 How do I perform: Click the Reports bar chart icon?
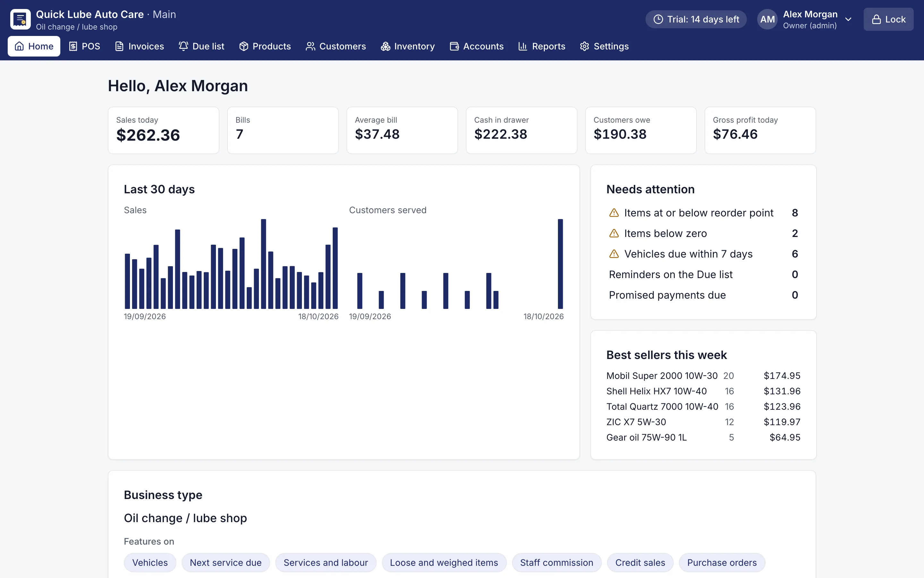coord(523,46)
